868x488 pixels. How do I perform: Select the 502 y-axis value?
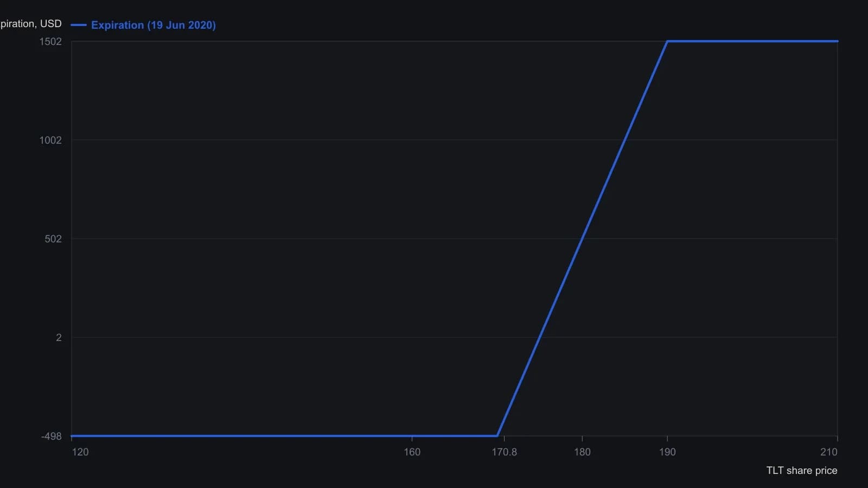click(53, 239)
